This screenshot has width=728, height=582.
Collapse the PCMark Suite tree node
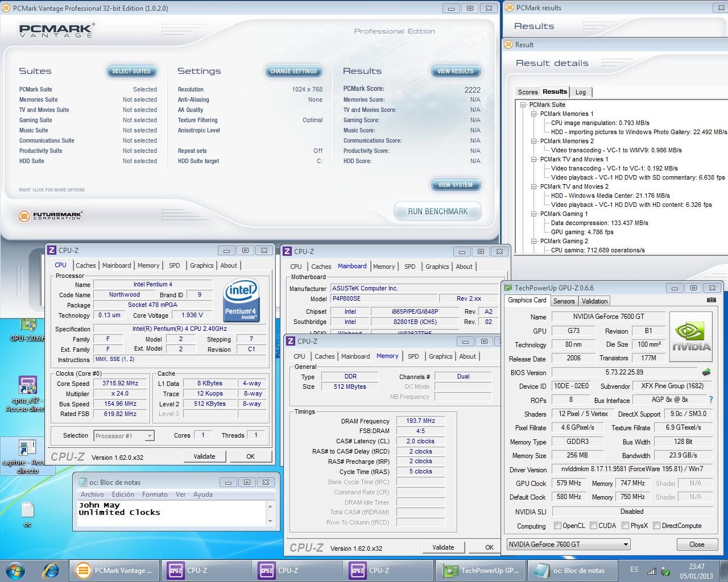coord(523,105)
